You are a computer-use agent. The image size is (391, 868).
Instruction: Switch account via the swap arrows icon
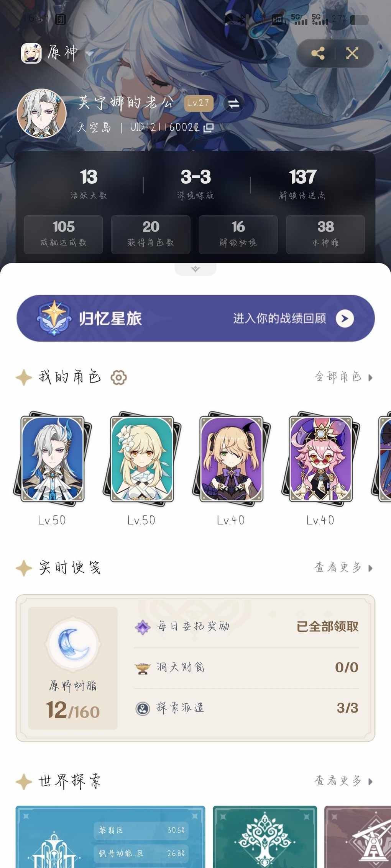click(233, 103)
